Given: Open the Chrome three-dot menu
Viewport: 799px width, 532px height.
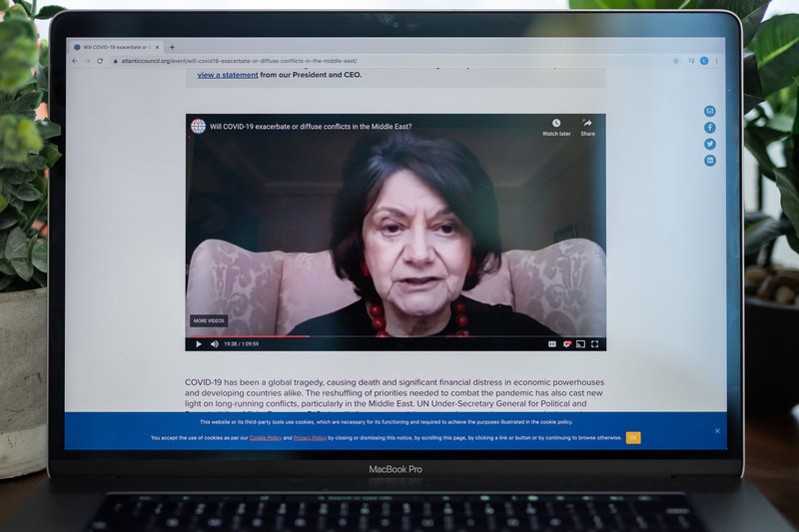Looking at the screenshot, I should point(716,61).
